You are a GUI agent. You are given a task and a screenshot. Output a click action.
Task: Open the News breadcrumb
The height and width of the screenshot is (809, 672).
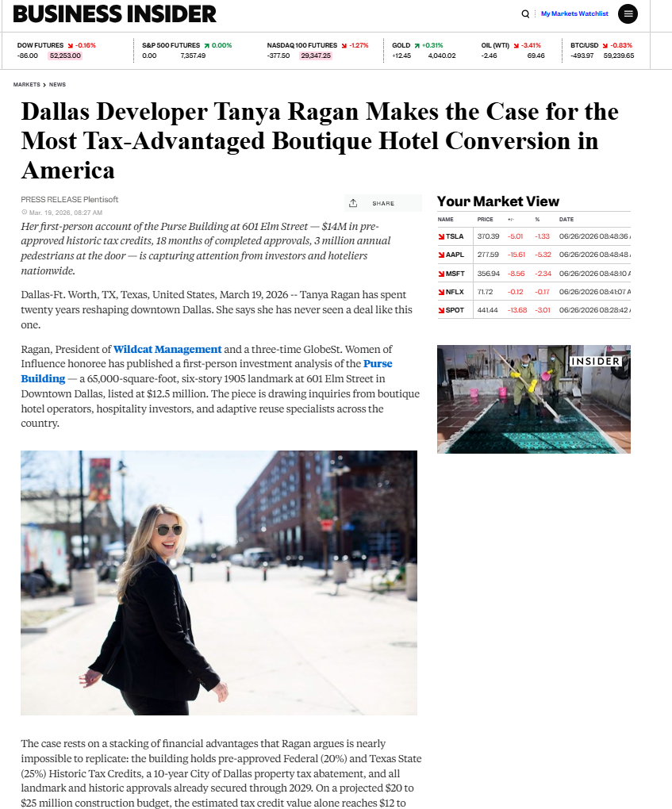57,85
